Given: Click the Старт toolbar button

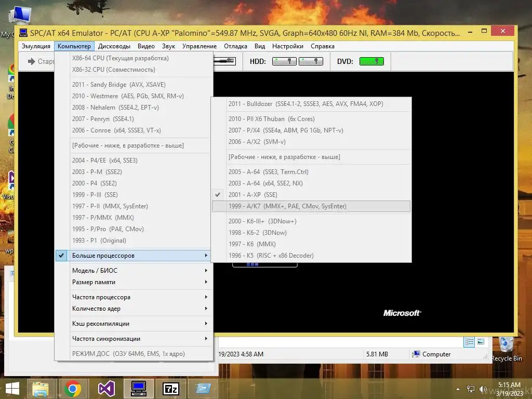Looking at the screenshot, I should point(41,61).
